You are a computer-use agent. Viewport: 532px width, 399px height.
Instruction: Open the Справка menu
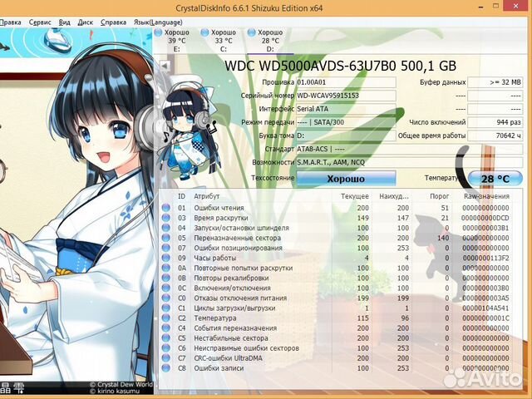tap(113, 22)
